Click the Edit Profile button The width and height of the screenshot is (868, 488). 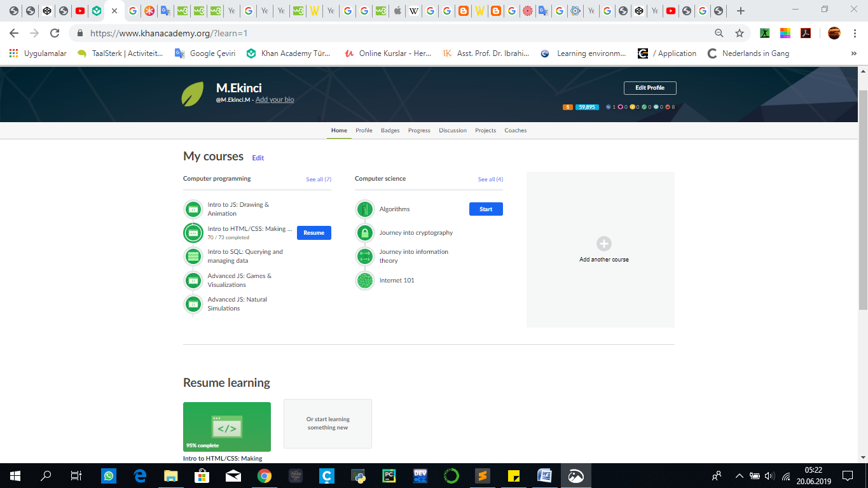click(650, 88)
